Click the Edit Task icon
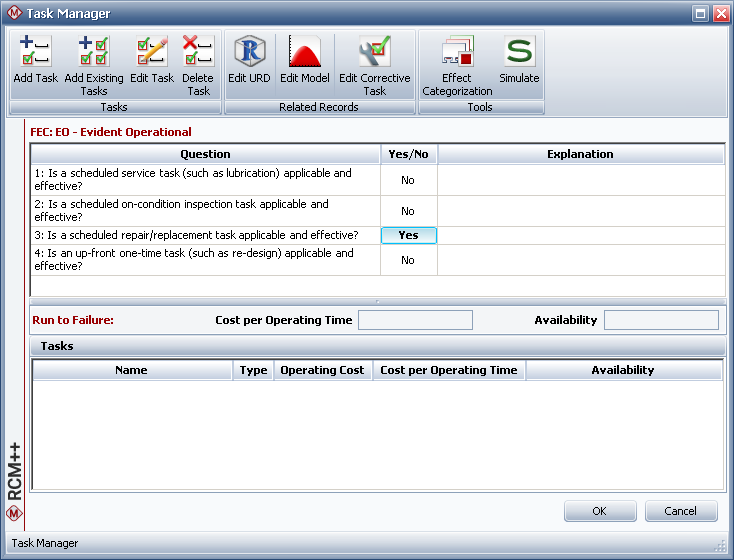 click(152, 62)
